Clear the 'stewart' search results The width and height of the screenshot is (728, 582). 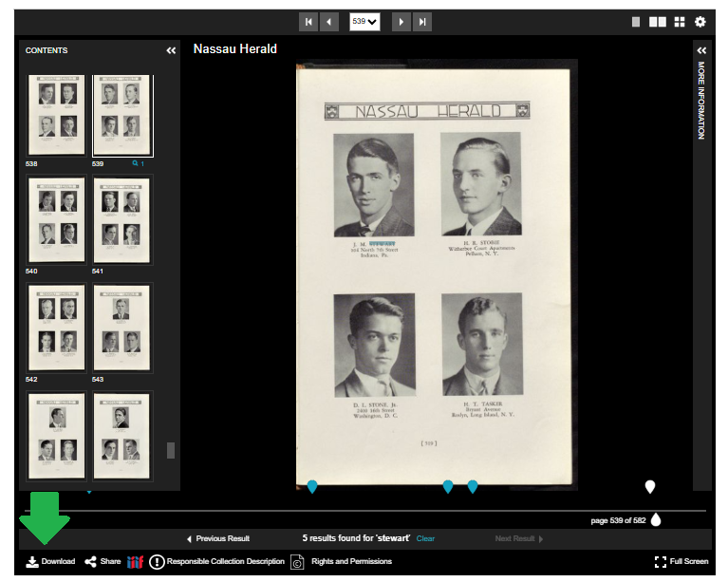[x=425, y=538]
